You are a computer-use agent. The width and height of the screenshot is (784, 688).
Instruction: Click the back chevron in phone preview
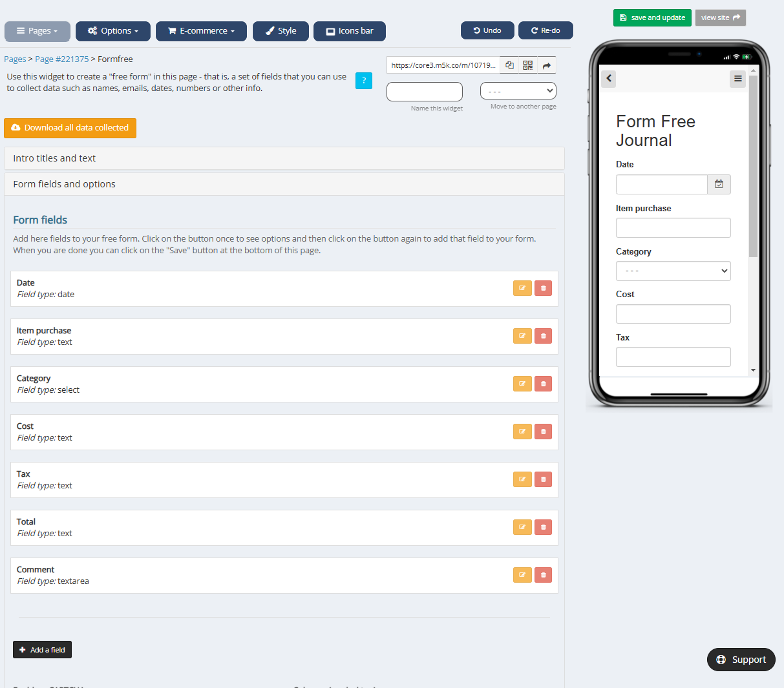(608, 78)
